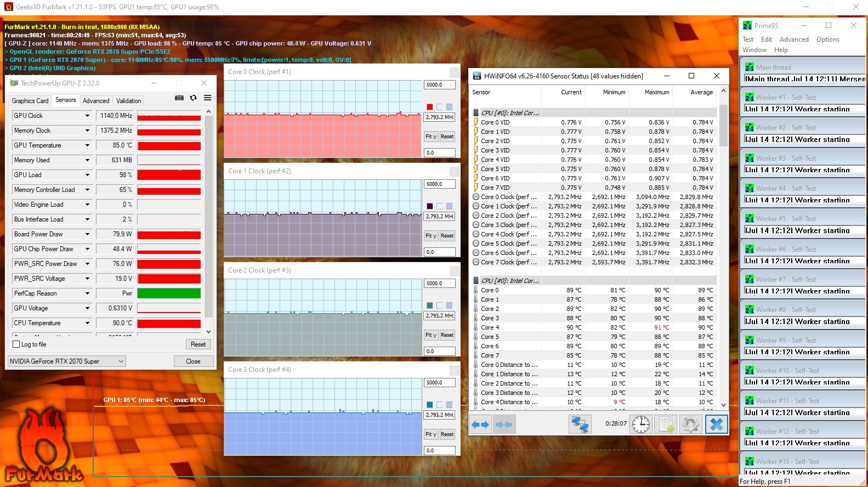Open the Board Power Draw dropdown
This screenshot has height=487, width=868.
(87, 234)
